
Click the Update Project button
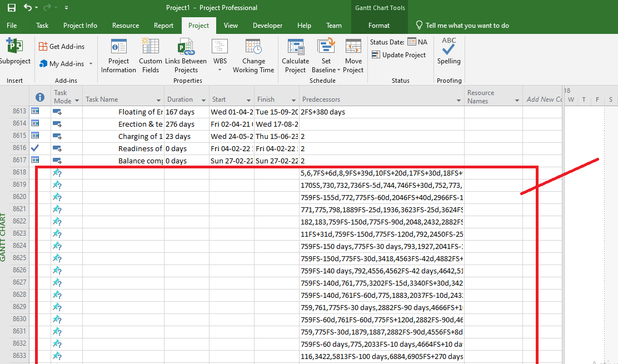coord(400,54)
